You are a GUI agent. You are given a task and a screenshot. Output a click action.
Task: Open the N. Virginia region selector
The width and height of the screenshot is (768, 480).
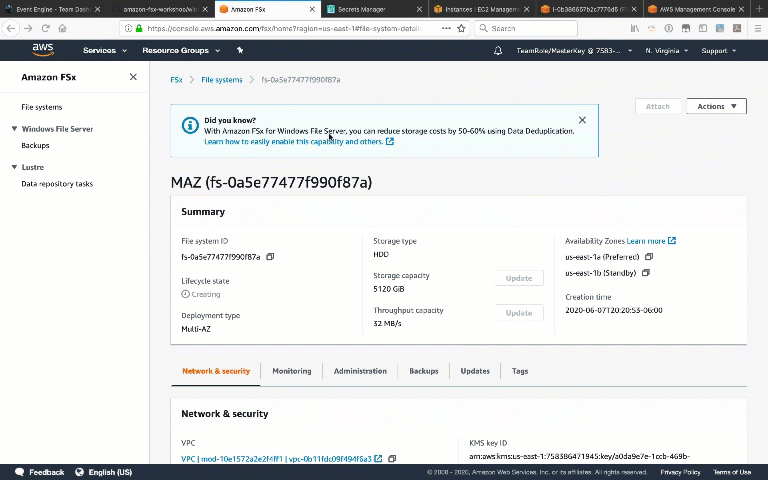coord(667,50)
